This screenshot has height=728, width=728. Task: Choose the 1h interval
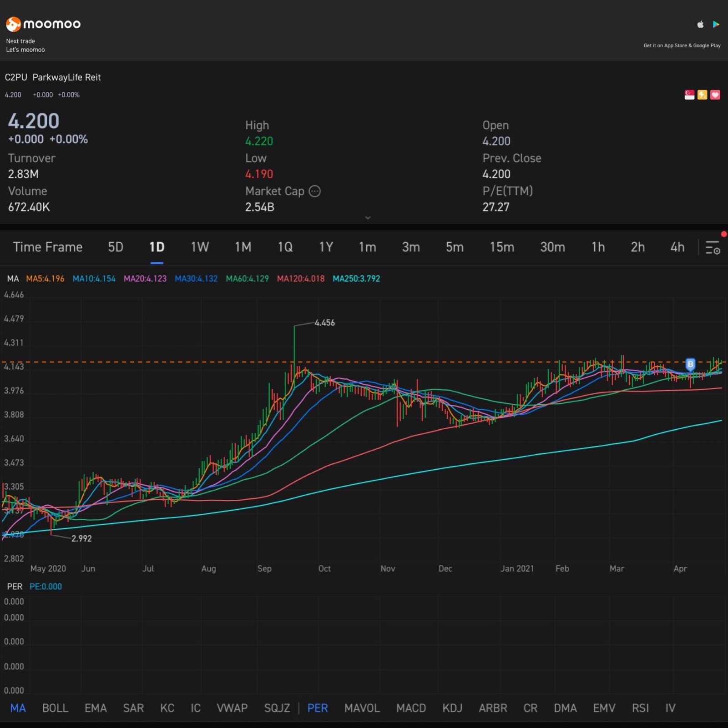pyautogui.click(x=598, y=247)
